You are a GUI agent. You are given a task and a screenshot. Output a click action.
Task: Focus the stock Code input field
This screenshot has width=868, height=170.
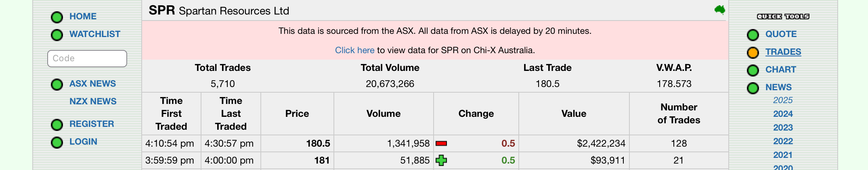pos(87,58)
